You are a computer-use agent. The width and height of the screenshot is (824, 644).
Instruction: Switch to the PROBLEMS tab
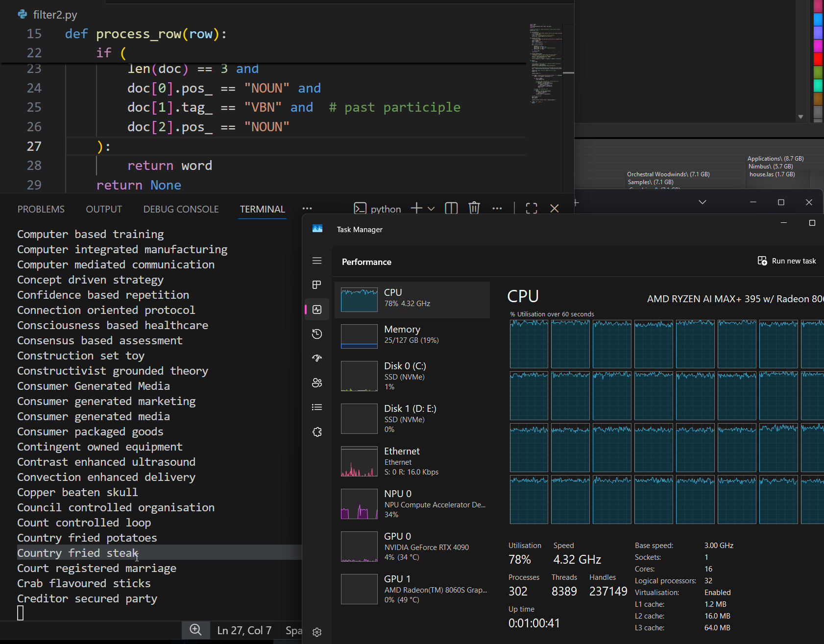[x=41, y=209]
